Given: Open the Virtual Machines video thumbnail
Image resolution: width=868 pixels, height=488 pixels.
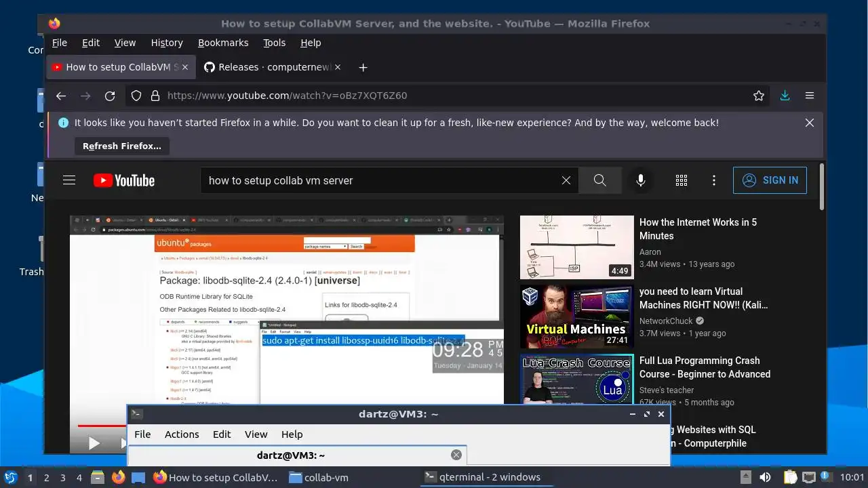Looking at the screenshot, I should point(576,317).
